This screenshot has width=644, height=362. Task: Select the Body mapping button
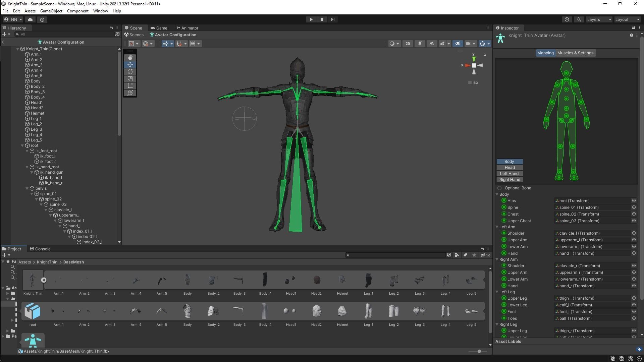point(509,162)
